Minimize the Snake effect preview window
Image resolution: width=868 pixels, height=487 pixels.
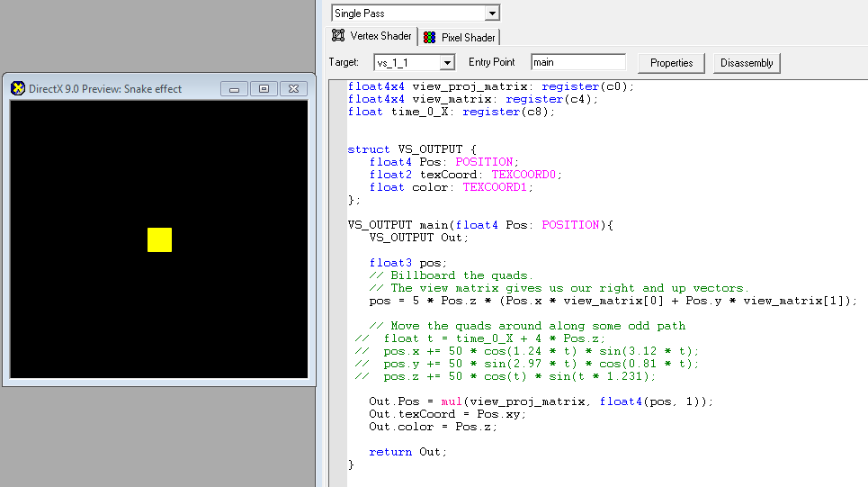[x=235, y=88]
